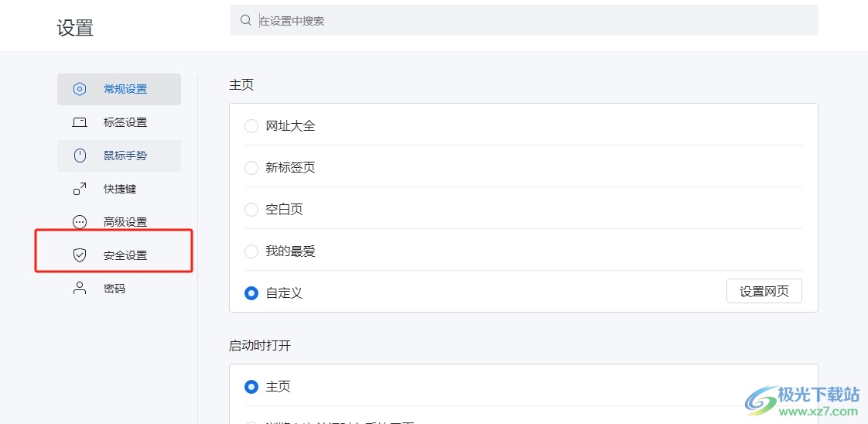Select the 网址大全 homepage radio option
The image size is (868, 424).
251,125
